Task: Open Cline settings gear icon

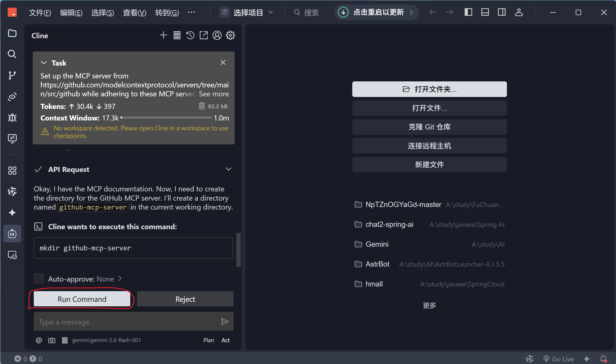Action: [230, 35]
